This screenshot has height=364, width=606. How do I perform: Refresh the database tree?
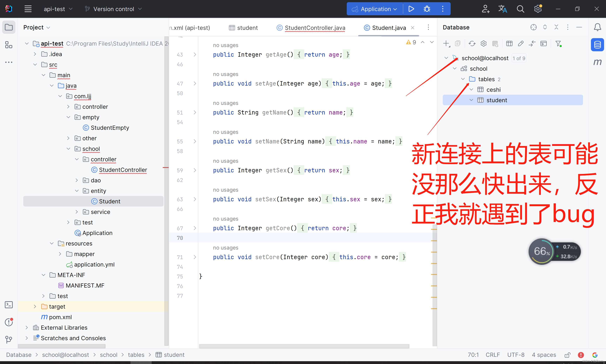(472, 44)
